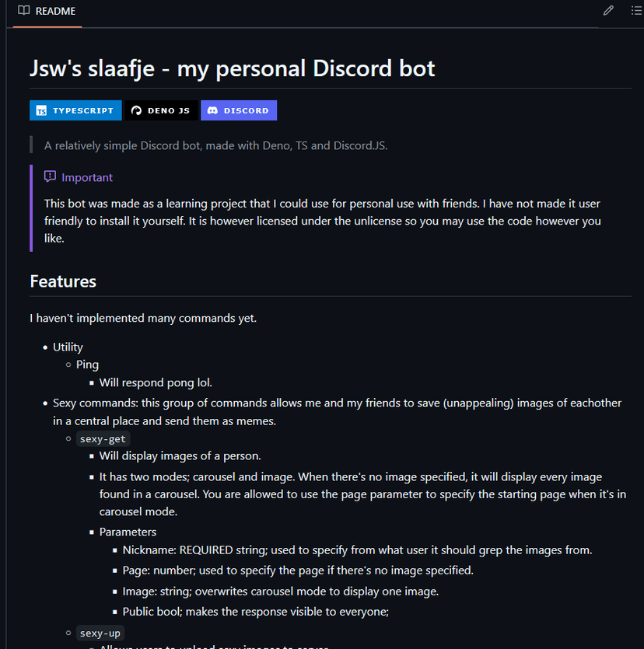Click the book icon beside README
The width and height of the screenshot is (644, 649).
pos(24,11)
